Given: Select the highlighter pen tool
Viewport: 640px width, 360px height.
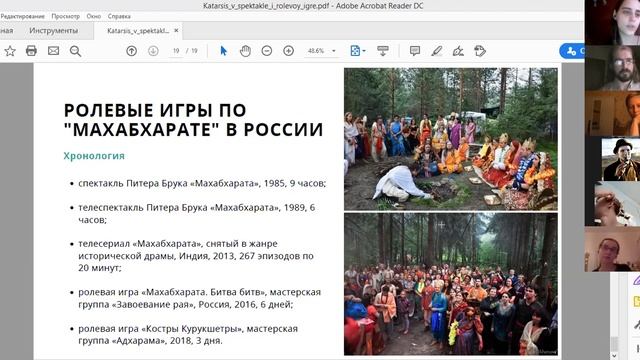Looking at the screenshot, I should 437,51.
